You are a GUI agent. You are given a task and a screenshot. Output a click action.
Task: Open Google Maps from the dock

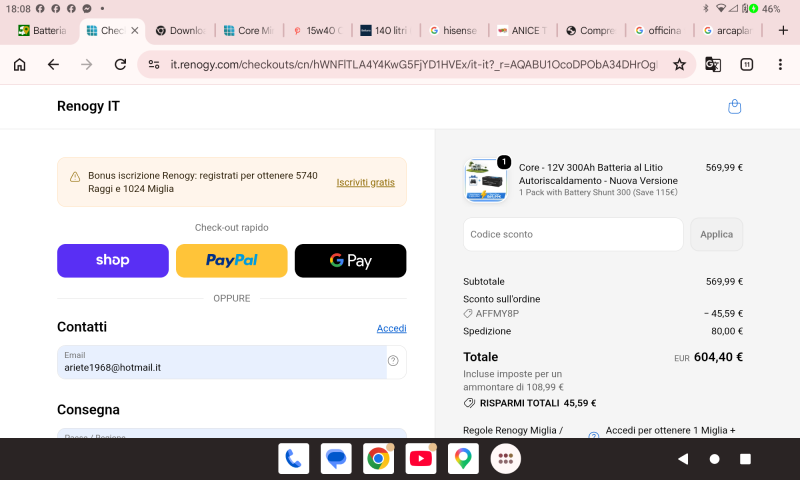[x=463, y=459]
